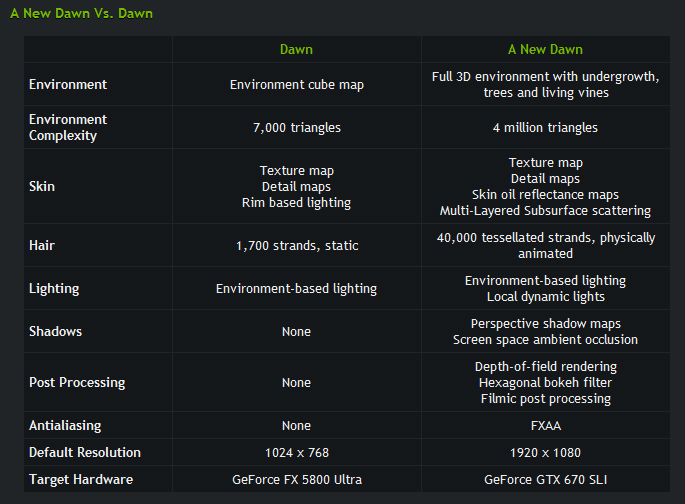This screenshot has width=685, height=504.
Task: Select the 'Hair' row label
Action: click(x=42, y=245)
